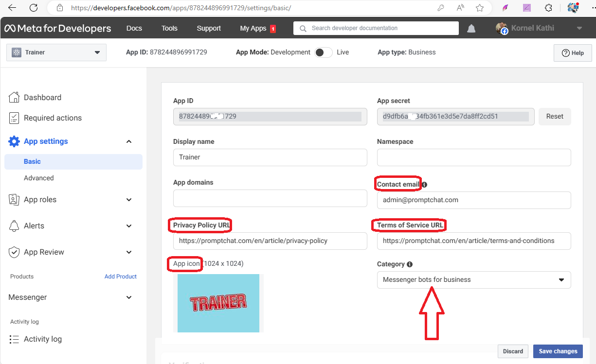Click the Add Product link
The width and height of the screenshot is (596, 364).
pos(120,277)
